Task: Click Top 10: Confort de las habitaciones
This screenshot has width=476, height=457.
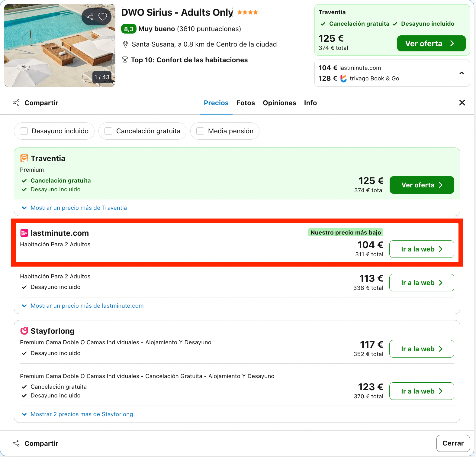Action: (x=189, y=60)
